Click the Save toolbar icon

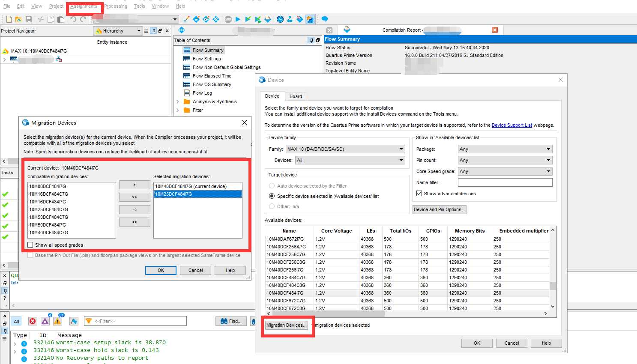pyautogui.click(x=29, y=19)
